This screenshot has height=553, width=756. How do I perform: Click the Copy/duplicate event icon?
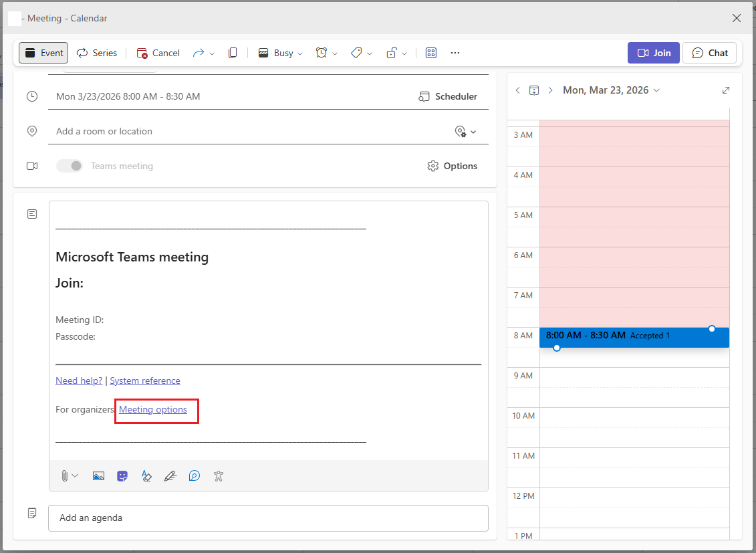(x=233, y=53)
